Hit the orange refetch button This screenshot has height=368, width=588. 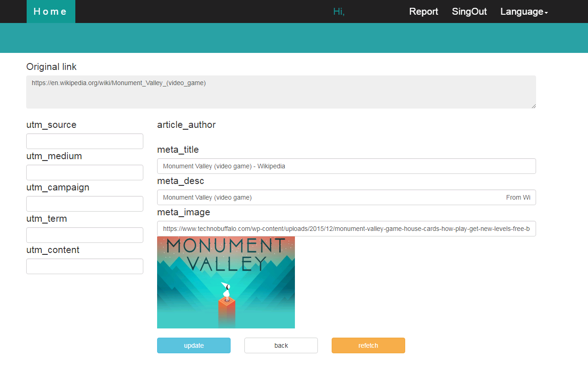368,345
